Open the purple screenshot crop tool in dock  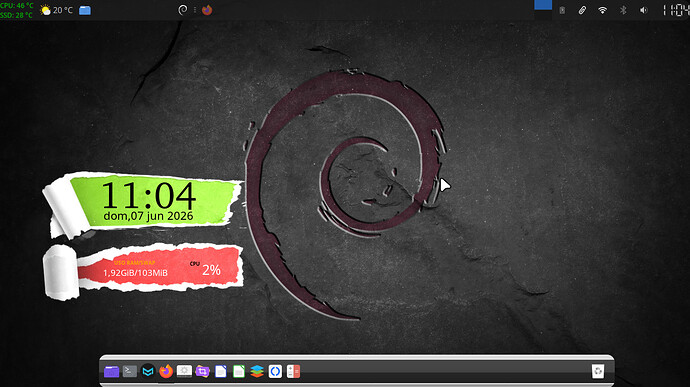pyautogui.click(x=202, y=371)
